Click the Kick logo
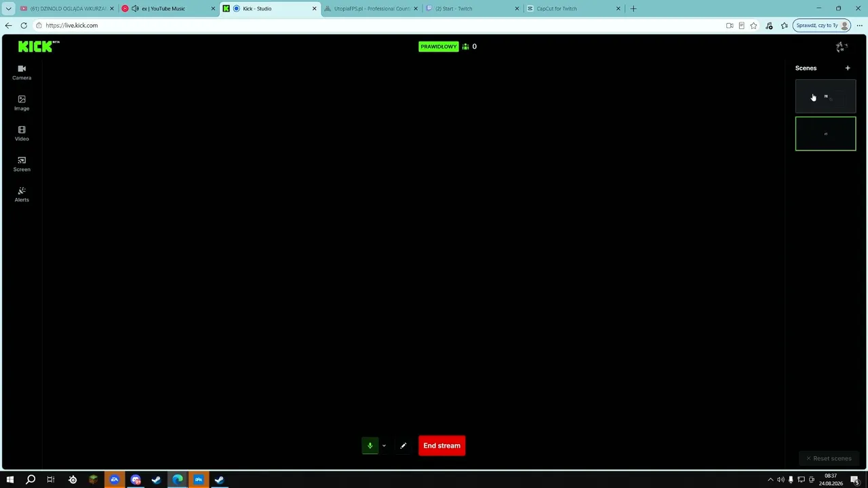The width and height of the screenshot is (868, 488). (x=39, y=46)
